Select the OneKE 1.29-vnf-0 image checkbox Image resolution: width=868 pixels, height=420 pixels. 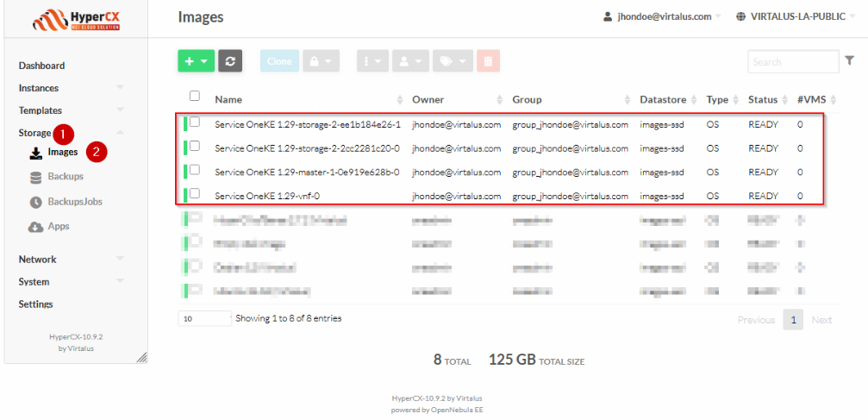click(195, 193)
